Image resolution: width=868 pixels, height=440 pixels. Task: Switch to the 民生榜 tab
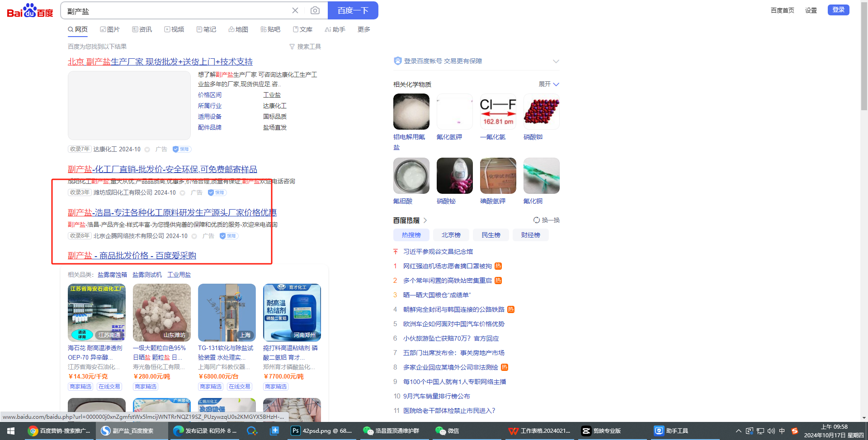(491, 235)
